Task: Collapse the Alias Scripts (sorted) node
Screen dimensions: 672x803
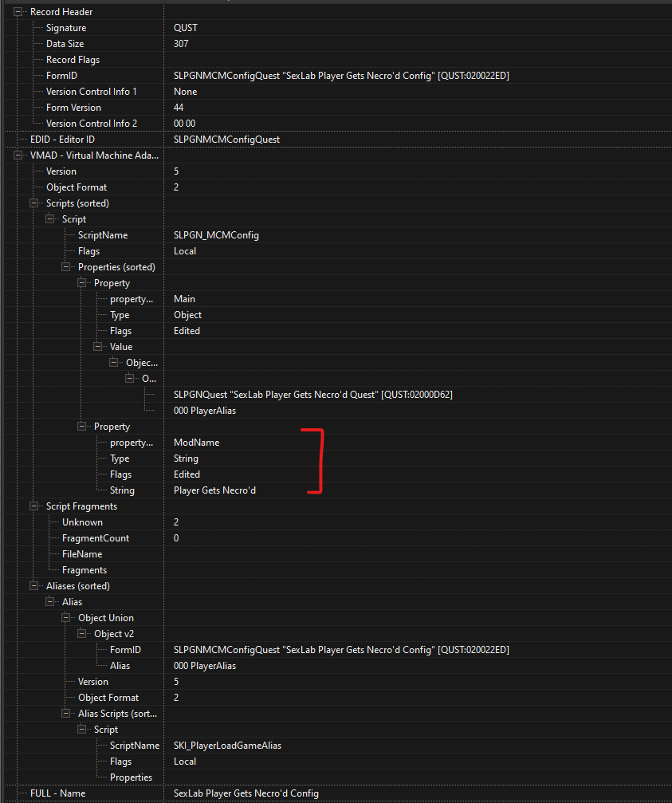Action: point(65,714)
